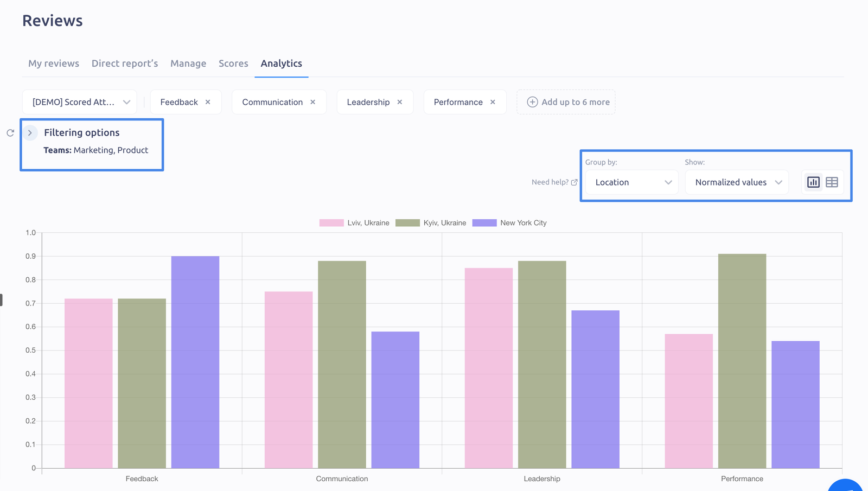Click the Reviews page title
The width and height of the screenshot is (868, 491).
53,21
